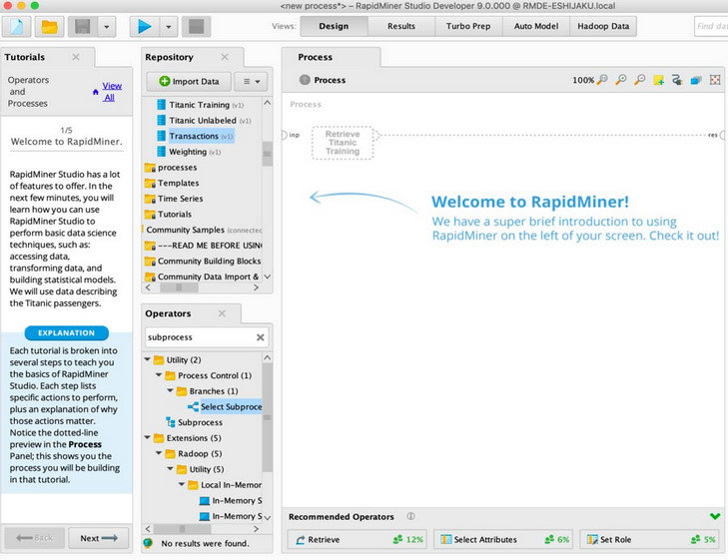
Task: Click the Process breadcrumb icon
Action: point(305,80)
